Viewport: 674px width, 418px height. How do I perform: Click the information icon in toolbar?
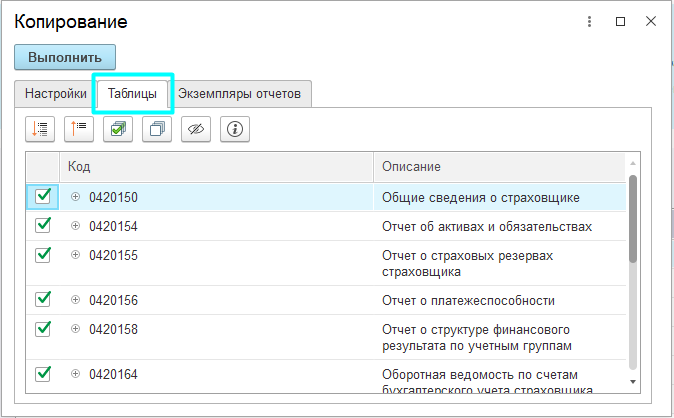pos(235,129)
